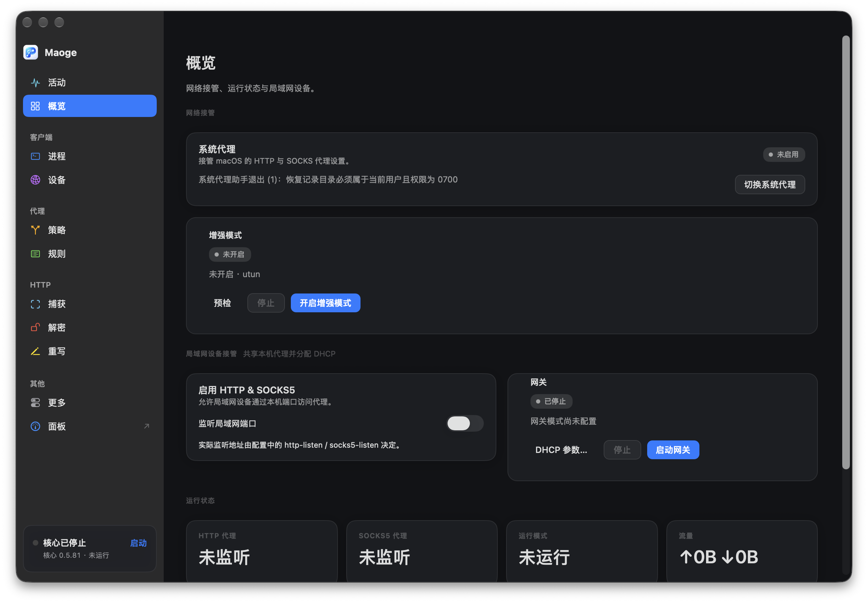
Task: Click the external link arrow beside 面板
Action: tap(147, 426)
